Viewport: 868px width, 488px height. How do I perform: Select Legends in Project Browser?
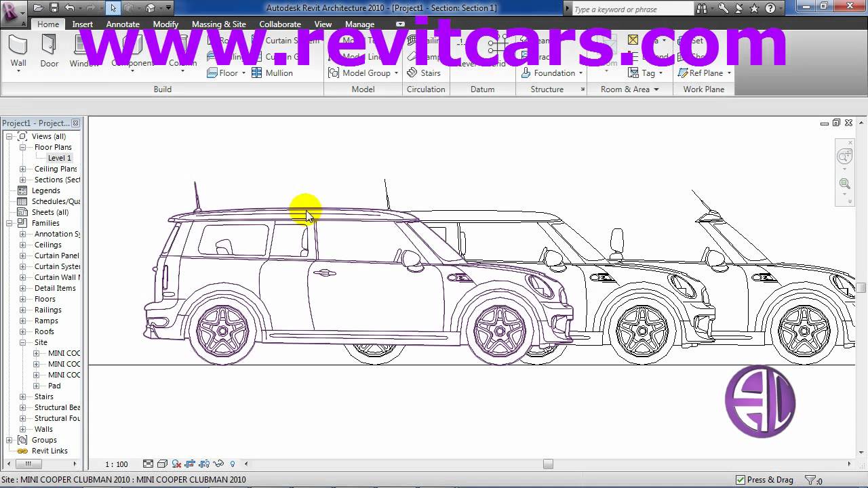coord(45,190)
